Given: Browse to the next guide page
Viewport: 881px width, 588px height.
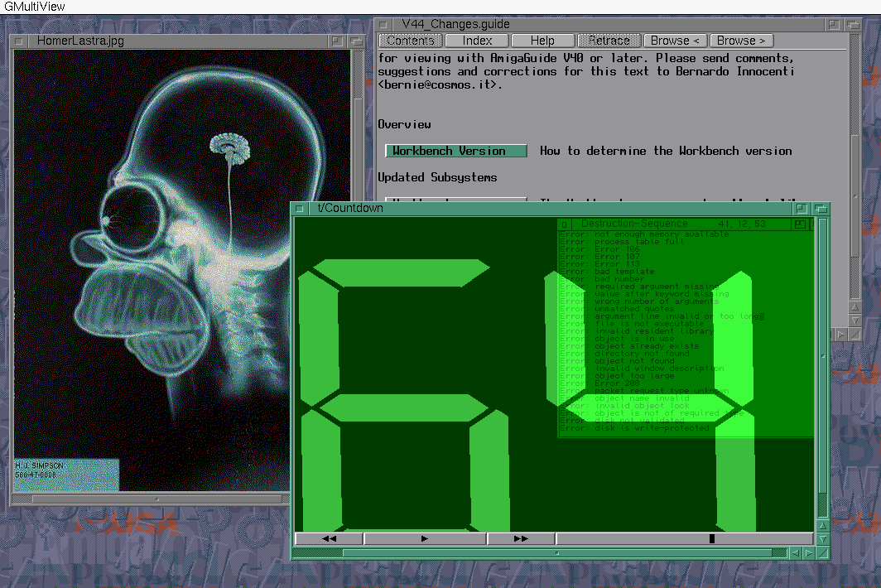Looking at the screenshot, I should (741, 41).
